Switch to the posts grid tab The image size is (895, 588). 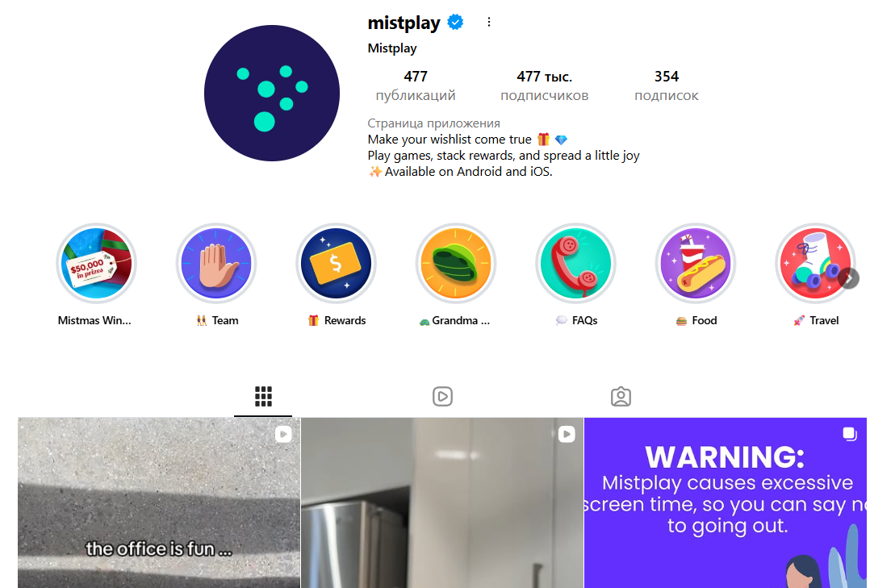tap(263, 396)
